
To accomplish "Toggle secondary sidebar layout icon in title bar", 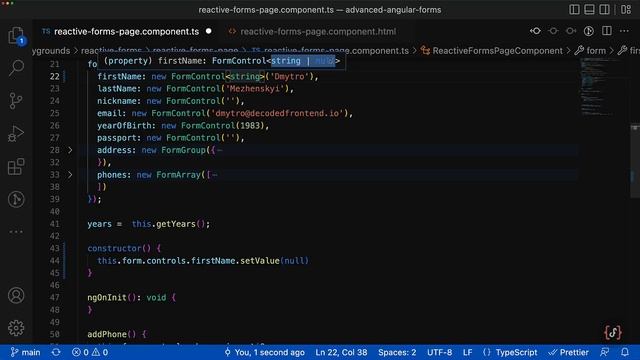I will 604,9.
